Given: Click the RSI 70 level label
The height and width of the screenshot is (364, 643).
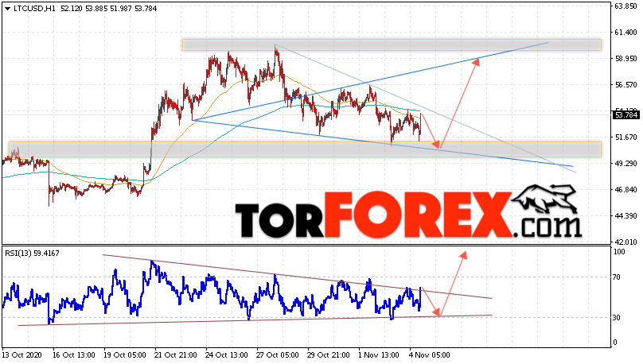Looking at the screenshot, I should [617, 277].
